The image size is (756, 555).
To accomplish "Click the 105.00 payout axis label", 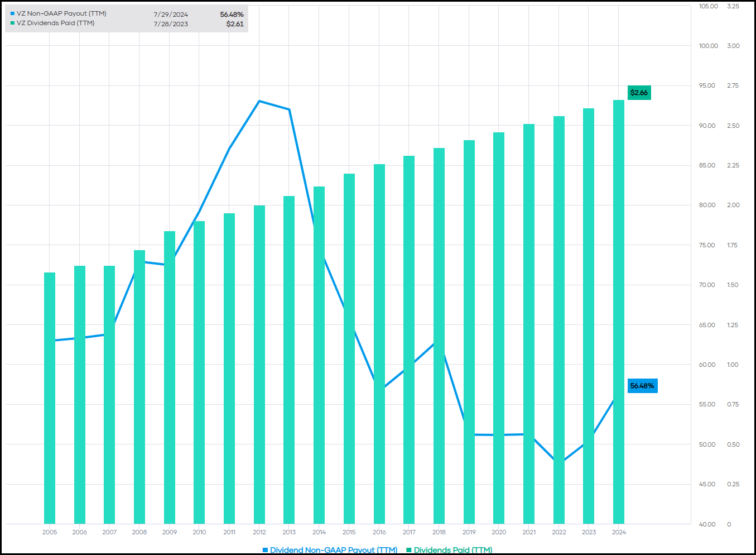I will tap(709, 6).
